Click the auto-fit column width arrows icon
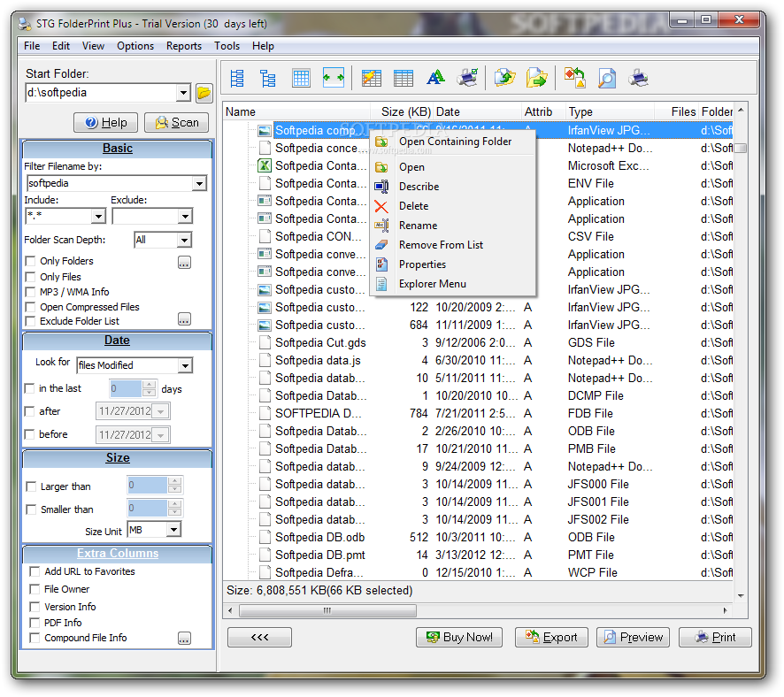This screenshot has width=784, height=697. pos(334,78)
